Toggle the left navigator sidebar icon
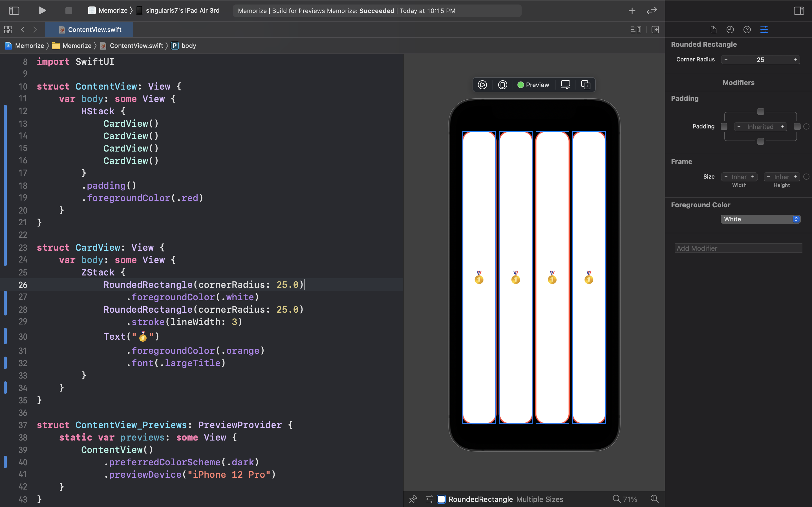The height and width of the screenshot is (507, 812). pos(14,11)
